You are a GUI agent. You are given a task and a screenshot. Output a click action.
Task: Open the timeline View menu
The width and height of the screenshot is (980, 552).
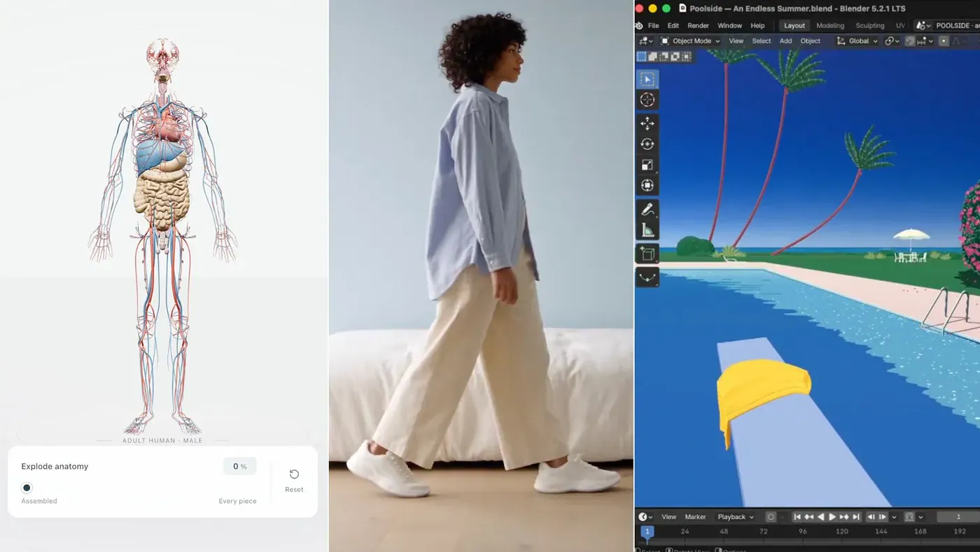click(x=669, y=517)
